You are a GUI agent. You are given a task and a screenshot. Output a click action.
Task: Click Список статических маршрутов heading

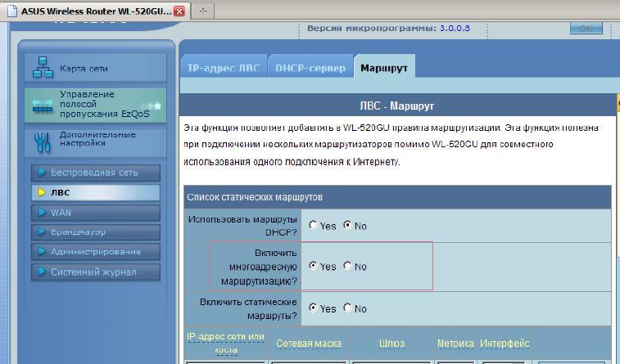click(255, 196)
